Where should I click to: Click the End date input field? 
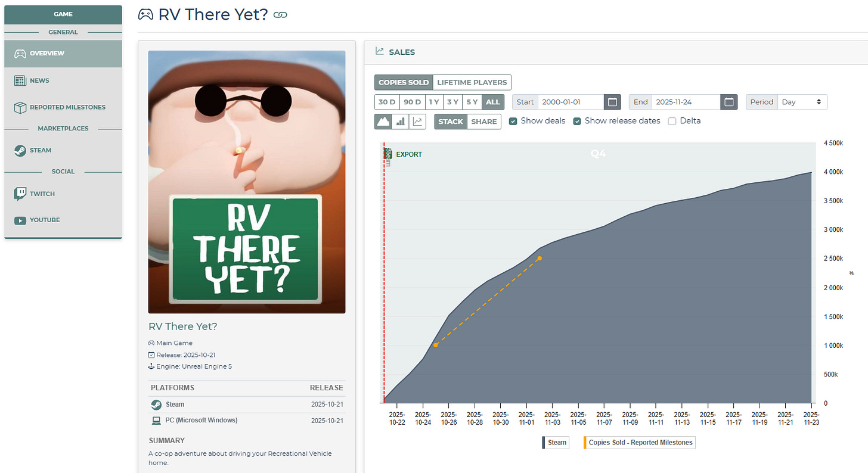pyautogui.click(x=686, y=102)
